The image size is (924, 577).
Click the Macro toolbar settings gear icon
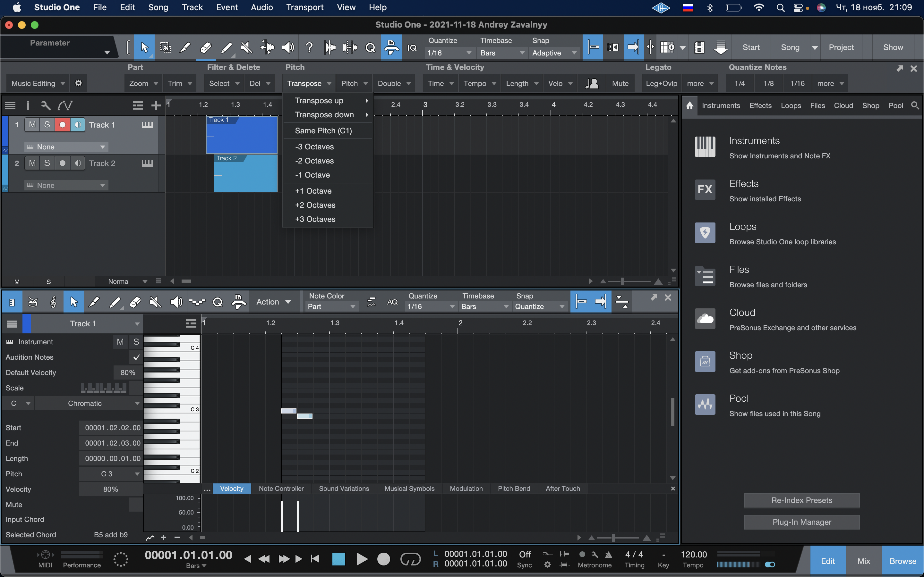78,83
